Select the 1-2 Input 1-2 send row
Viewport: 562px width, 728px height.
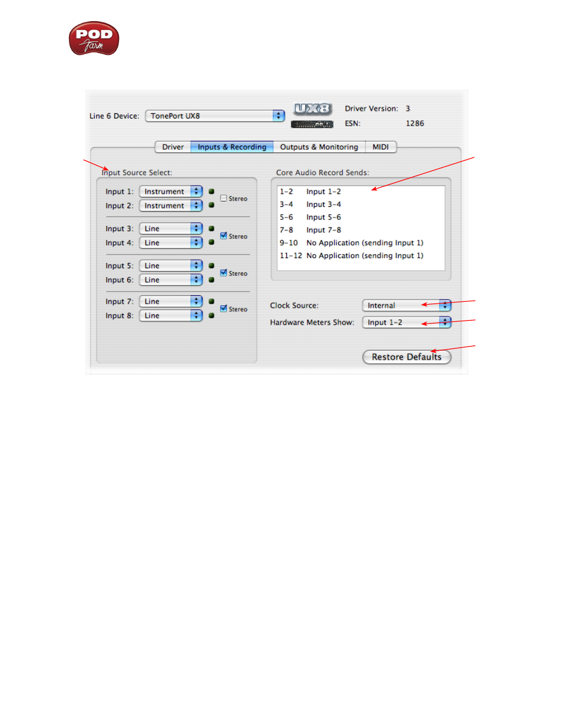361,192
